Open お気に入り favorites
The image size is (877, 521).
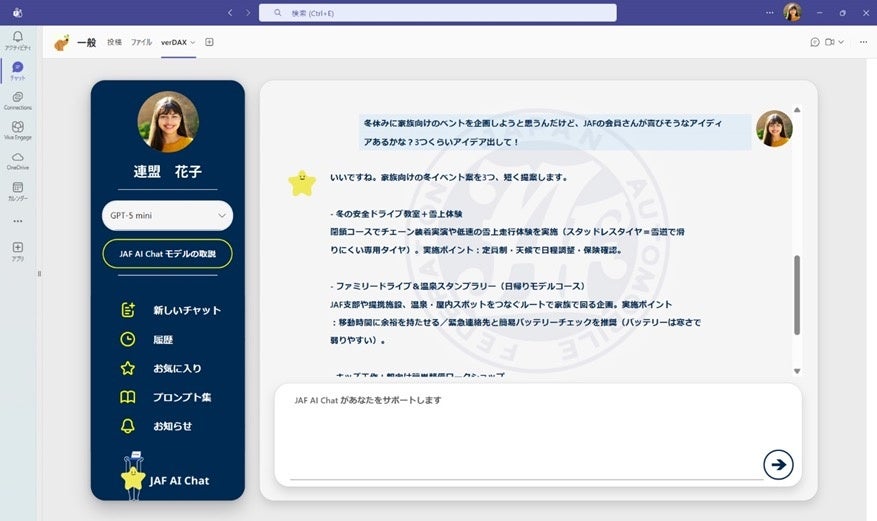(177, 368)
